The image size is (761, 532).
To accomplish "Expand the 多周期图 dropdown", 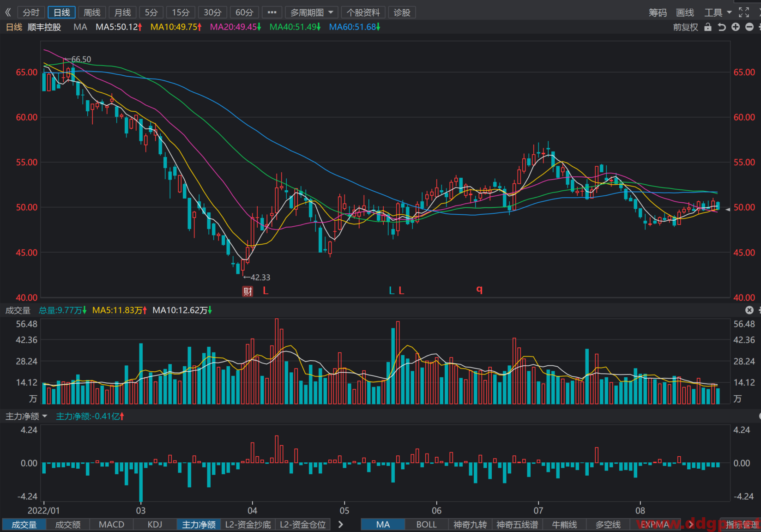I will pos(312,12).
